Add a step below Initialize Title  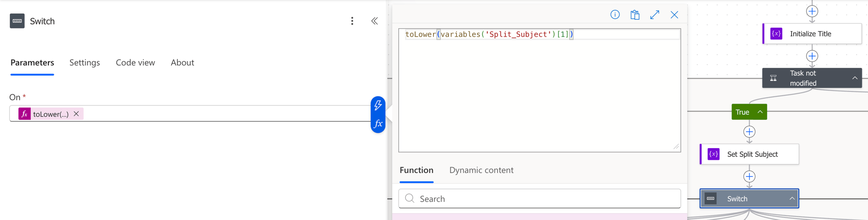coord(812,56)
